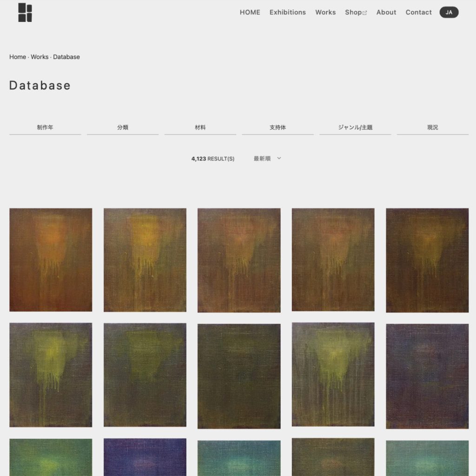Open the first orange painting thumbnail
Viewport: 476px width, 476px height.
click(x=51, y=260)
